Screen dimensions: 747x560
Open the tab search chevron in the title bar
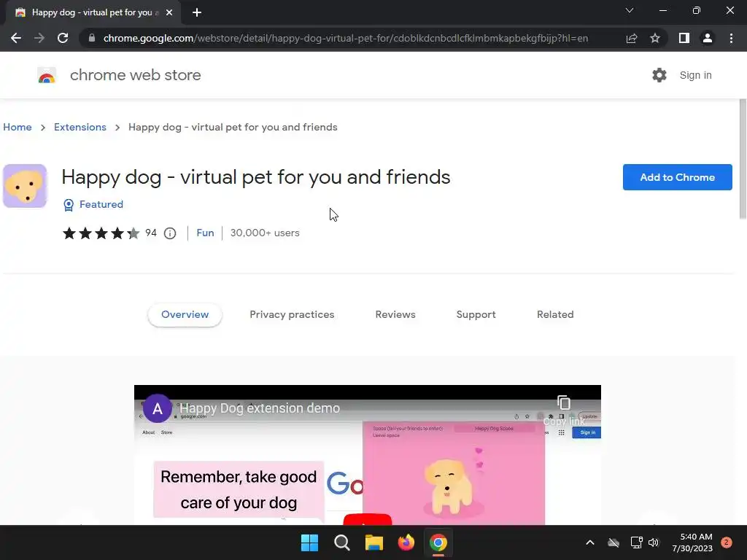point(630,10)
